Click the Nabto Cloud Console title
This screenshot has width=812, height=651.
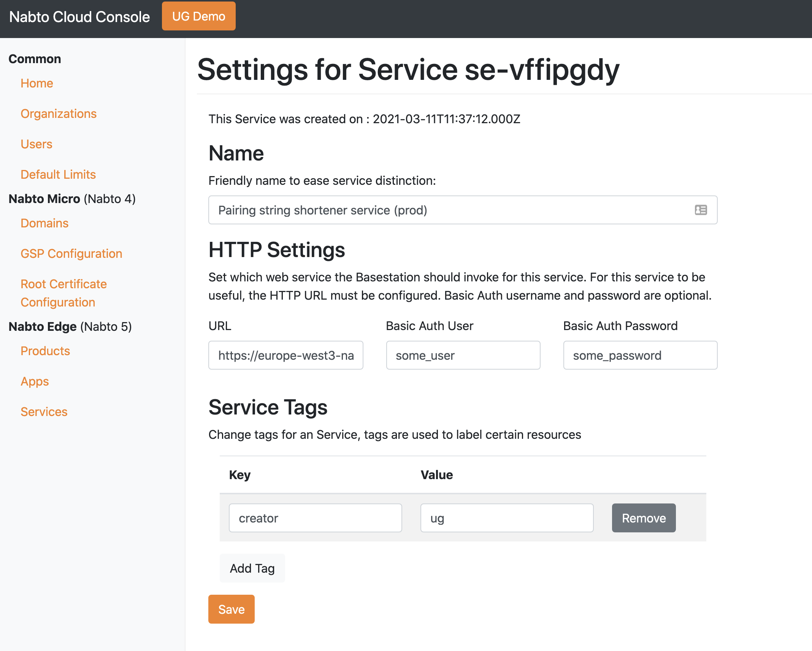click(x=79, y=17)
